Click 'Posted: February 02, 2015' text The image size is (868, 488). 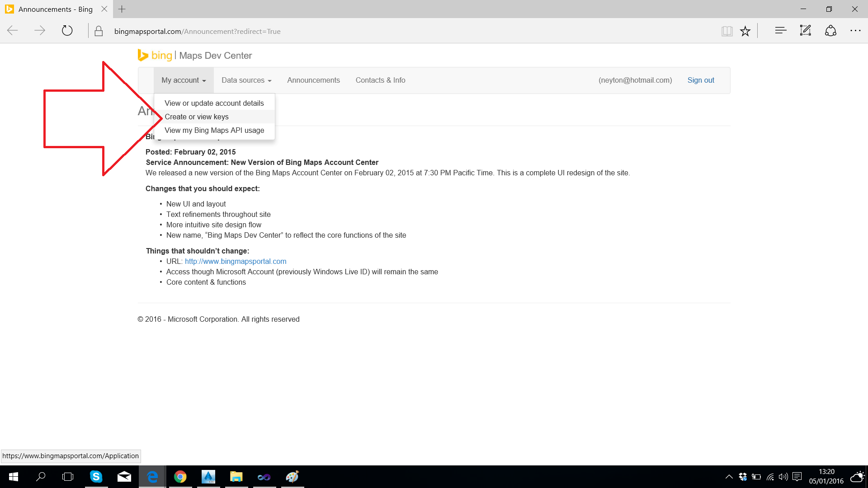click(190, 152)
